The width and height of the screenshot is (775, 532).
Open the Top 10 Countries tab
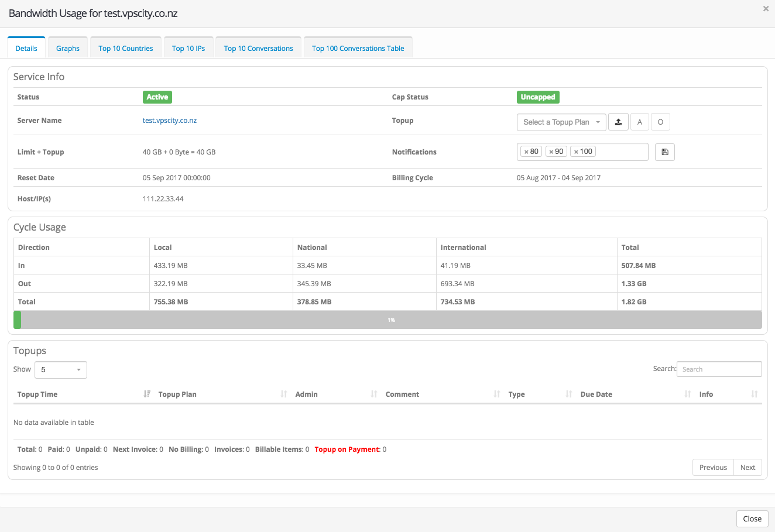(125, 49)
